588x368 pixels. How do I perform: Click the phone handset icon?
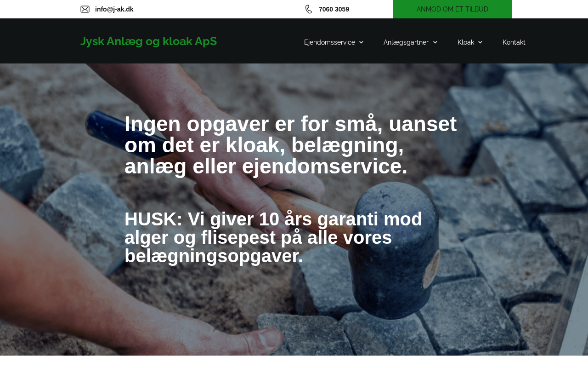click(x=309, y=9)
